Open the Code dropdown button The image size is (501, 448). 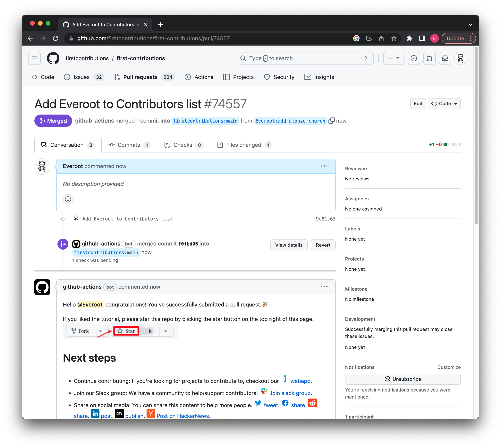(444, 104)
